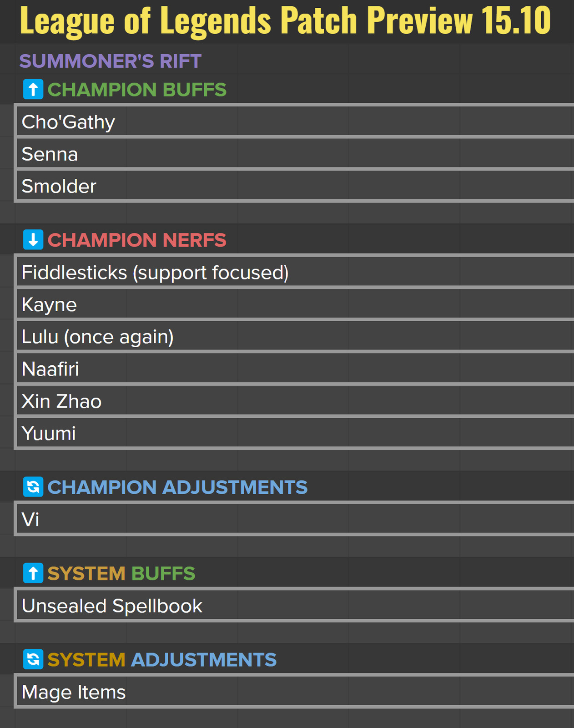This screenshot has width=574, height=728.
Task: Select the Unsealed Spellbook row
Action: point(112,606)
